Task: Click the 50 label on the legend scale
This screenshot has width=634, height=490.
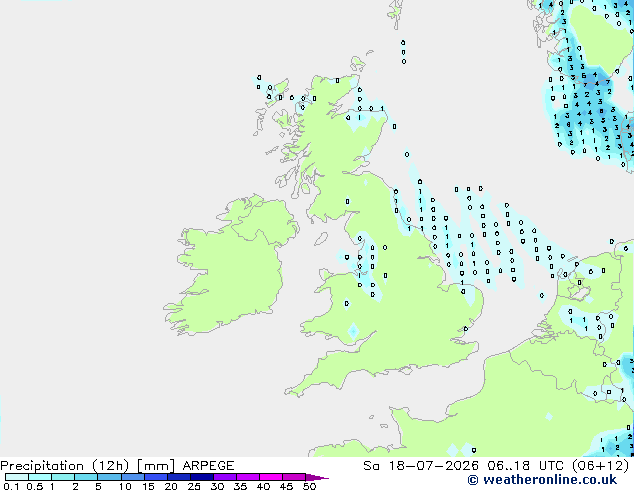Action: (309, 486)
